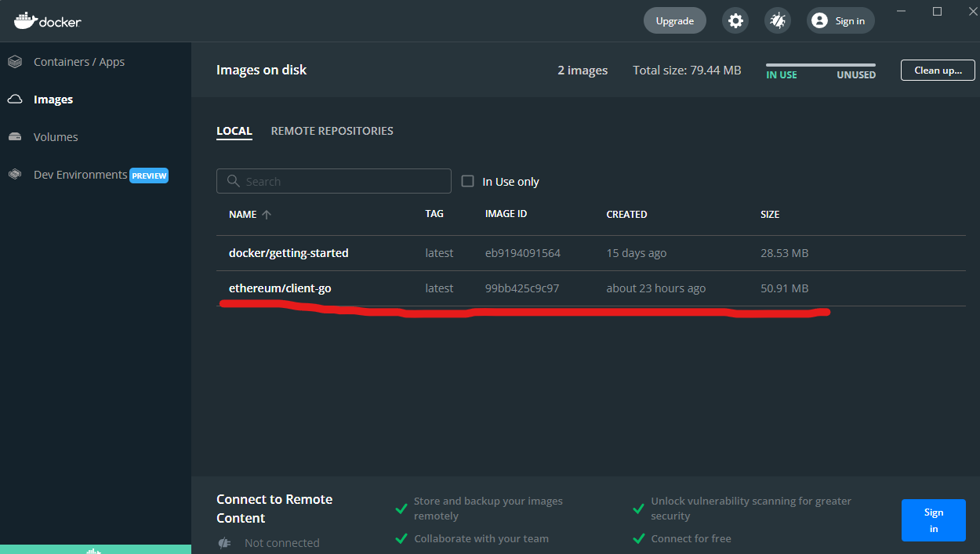This screenshot has width=980, height=554.
Task: Click the Images cloud icon in sidebar
Action: pos(15,100)
